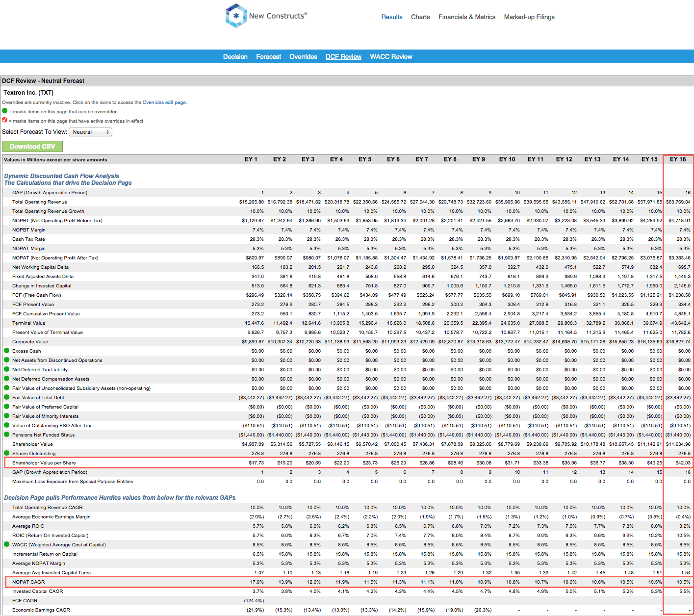
Task: Click the $63,769.04 revenue value in EY 16
Action: pyautogui.click(x=678, y=202)
